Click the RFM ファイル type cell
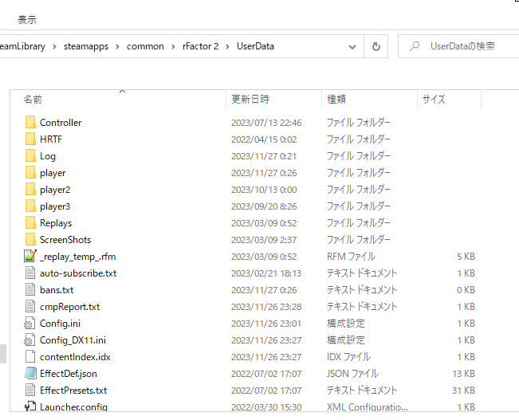Viewport: 519px width, 420px height. [x=352, y=257]
